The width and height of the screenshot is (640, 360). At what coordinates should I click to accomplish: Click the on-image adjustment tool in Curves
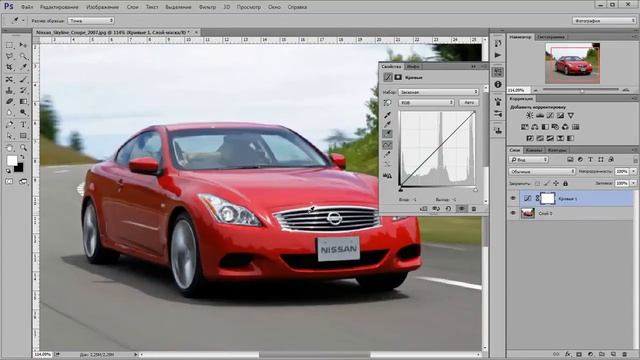tap(387, 103)
